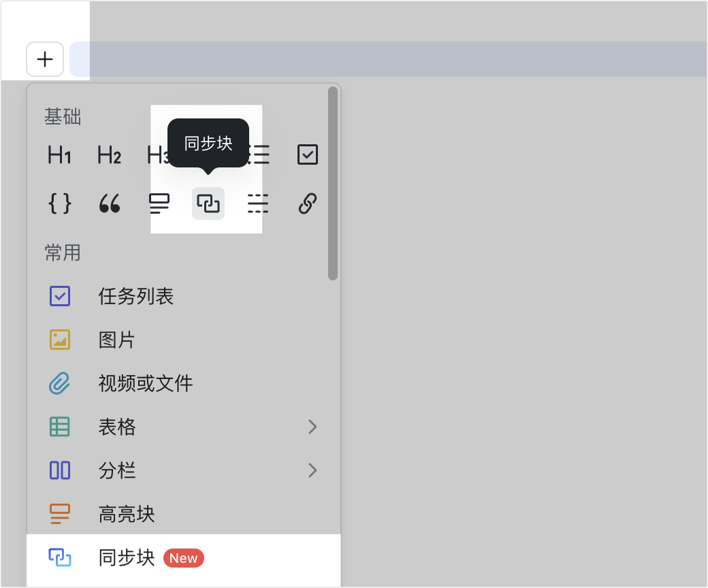Click the callout icon left of sync block icon
Viewport: 708px width, 588px height.
[x=159, y=203]
